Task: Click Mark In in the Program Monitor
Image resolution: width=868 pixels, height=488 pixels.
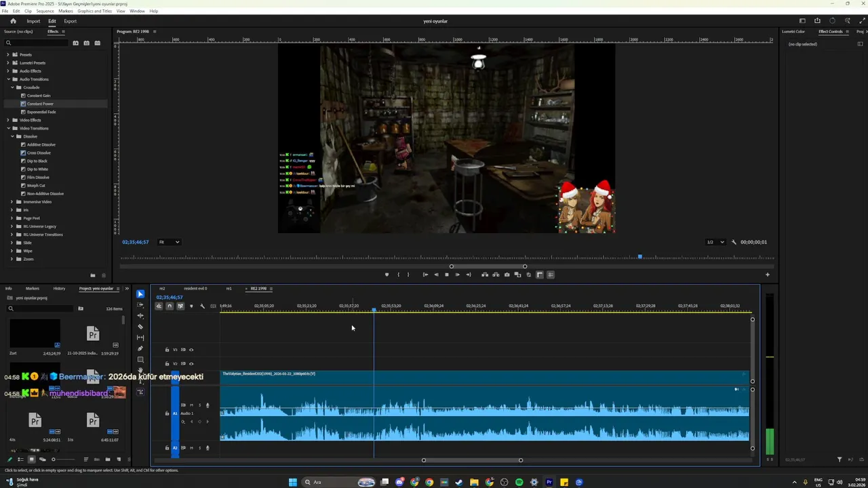Action: [x=398, y=274]
